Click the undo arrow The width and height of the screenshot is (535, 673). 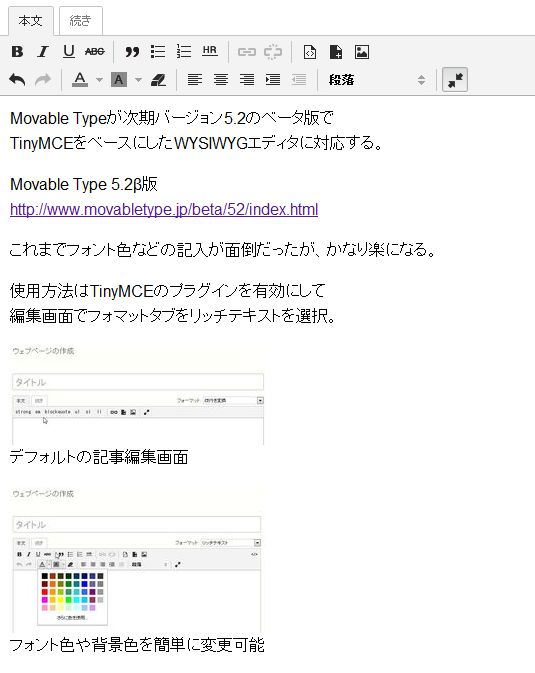tap(17, 79)
